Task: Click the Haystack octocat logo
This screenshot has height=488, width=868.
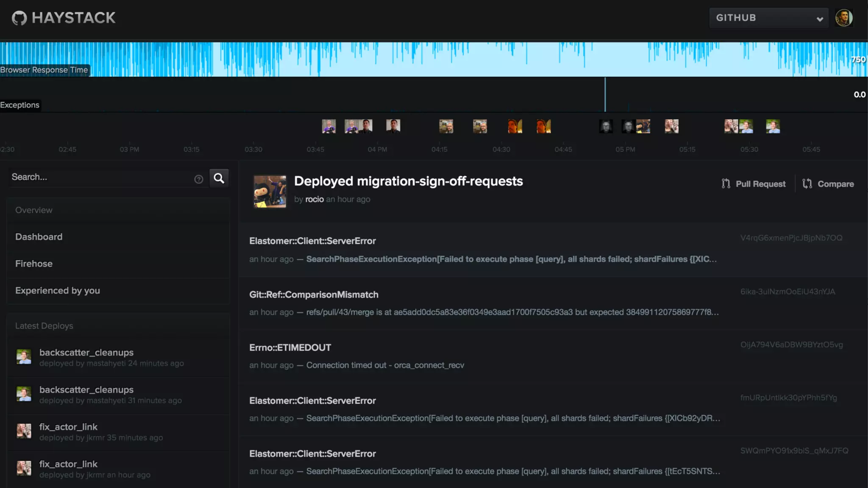Action: (x=19, y=18)
